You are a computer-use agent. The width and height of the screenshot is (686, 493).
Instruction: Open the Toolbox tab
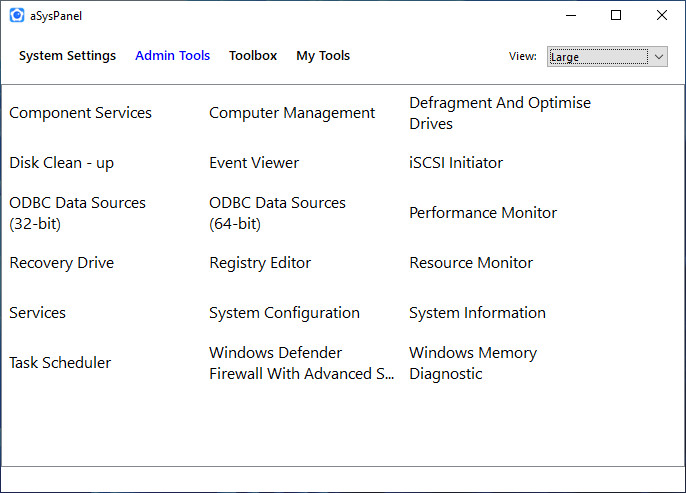tap(253, 56)
